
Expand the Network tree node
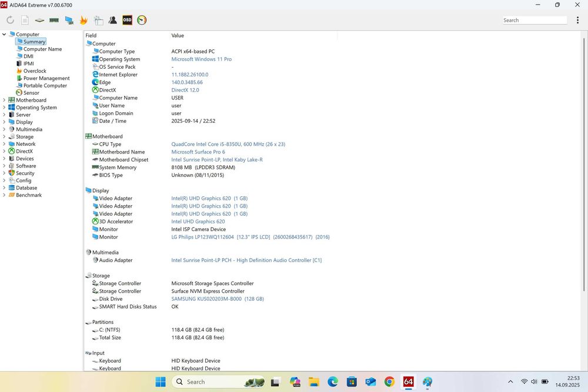pyautogui.click(x=4, y=144)
